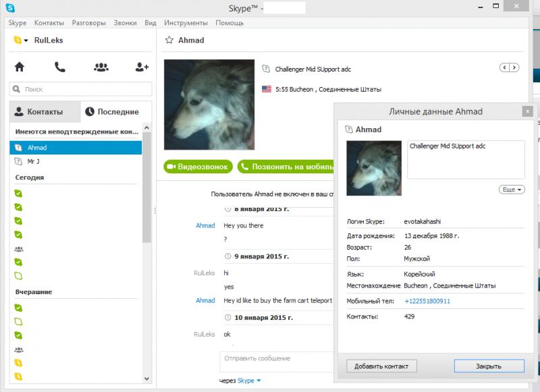Select Ahmad in the recent list

pyautogui.click(x=76, y=148)
